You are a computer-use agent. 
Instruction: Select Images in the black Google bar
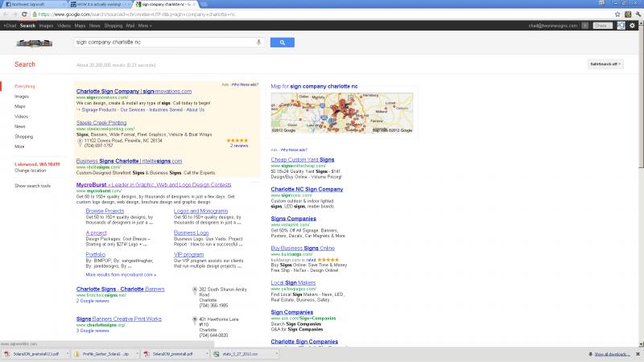pos(46,26)
